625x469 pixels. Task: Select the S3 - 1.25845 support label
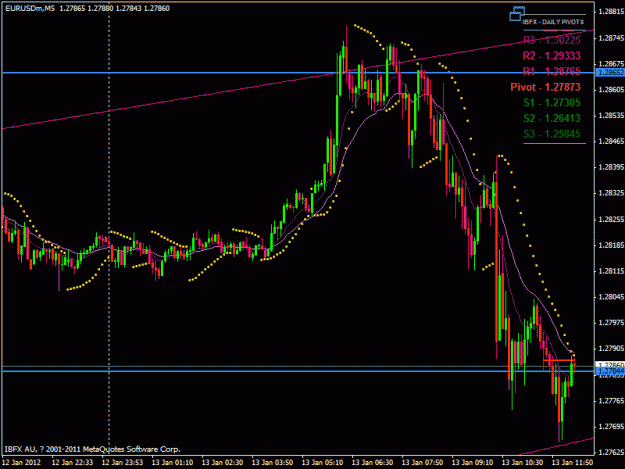(552, 134)
